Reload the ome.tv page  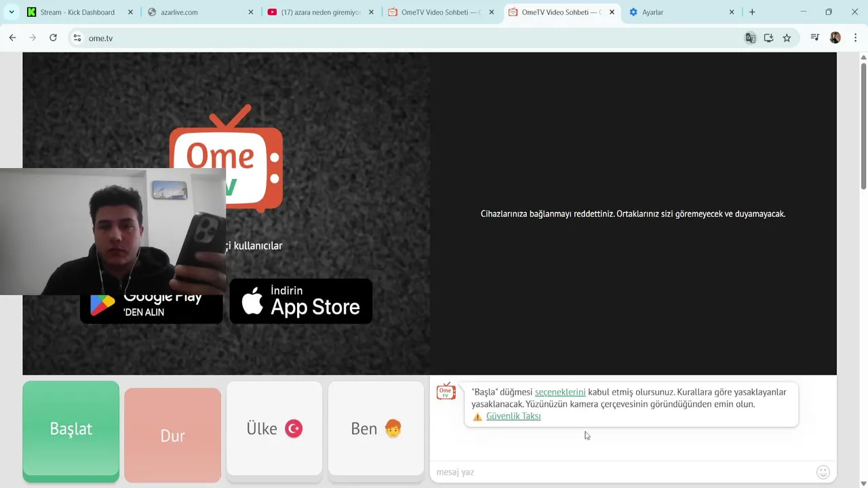click(53, 38)
